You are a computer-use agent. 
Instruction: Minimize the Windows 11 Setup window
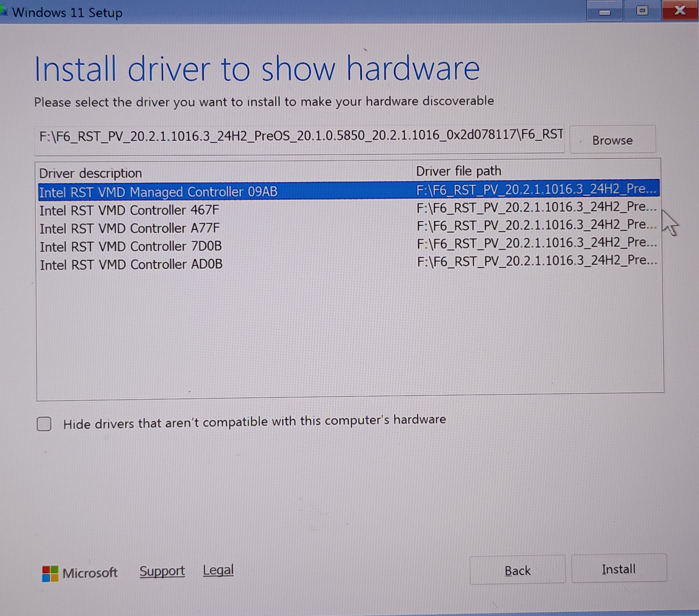(605, 11)
